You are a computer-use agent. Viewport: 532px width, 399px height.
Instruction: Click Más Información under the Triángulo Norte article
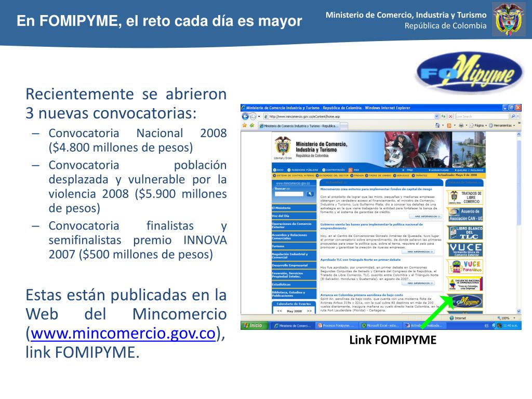418,283
